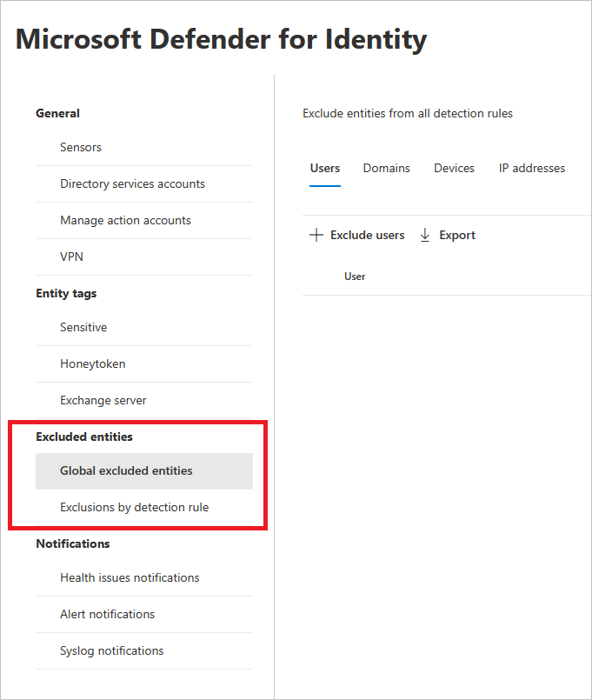592x700 pixels.
Task: Switch to the Users tab
Action: [x=325, y=168]
